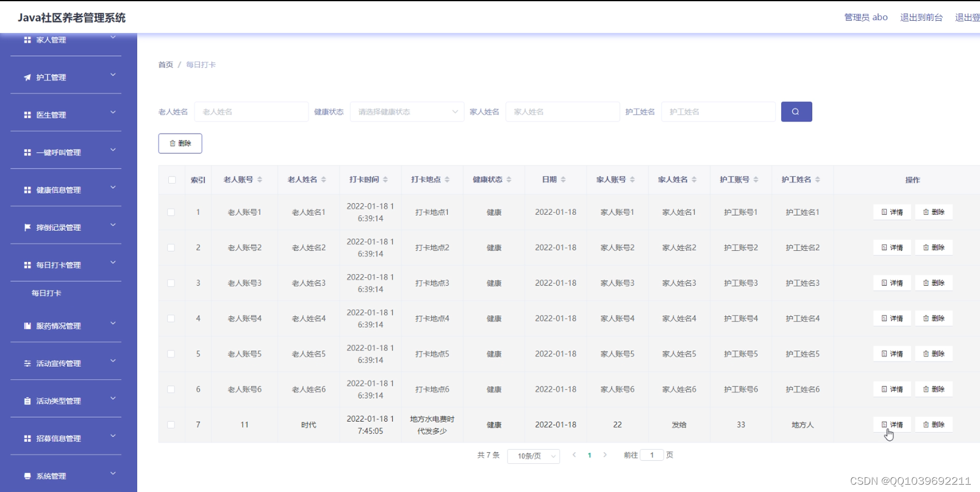Check the row 2 checkbox
Viewport: 980px width, 492px height.
[171, 248]
